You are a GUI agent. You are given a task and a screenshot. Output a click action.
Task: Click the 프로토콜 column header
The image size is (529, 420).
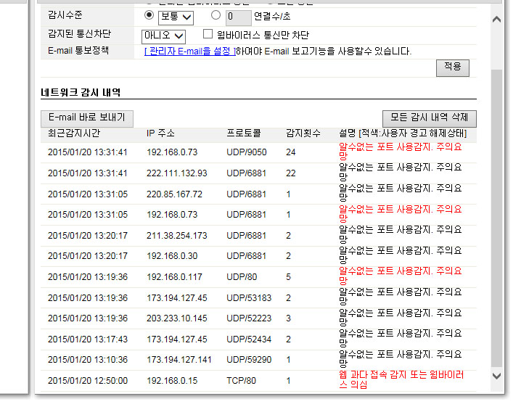[244, 133]
